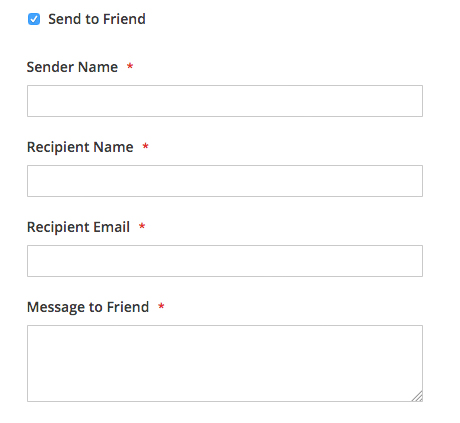Click the Sender Name field label
The width and height of the screenshot is (460, 423).
coord(72,67)
